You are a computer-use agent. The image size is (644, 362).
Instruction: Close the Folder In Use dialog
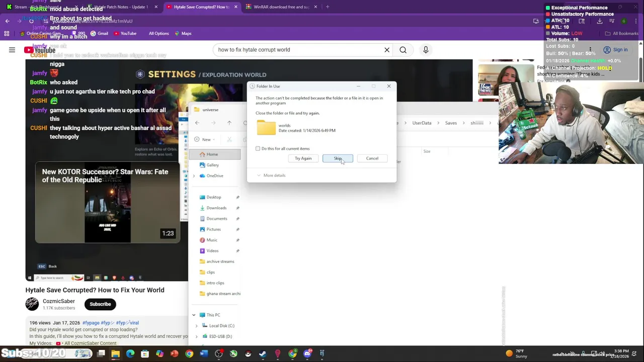[x=388, y=86]
